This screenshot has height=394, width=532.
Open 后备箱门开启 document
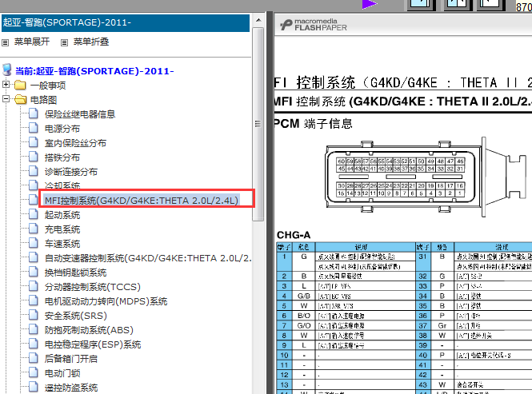click(x=71, y=359)
